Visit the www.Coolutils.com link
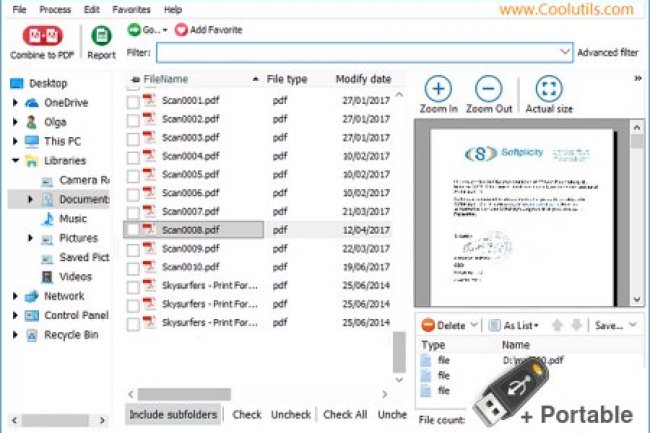Image resolution: width=650 pixels, height=433 pixels. [566, 9]
